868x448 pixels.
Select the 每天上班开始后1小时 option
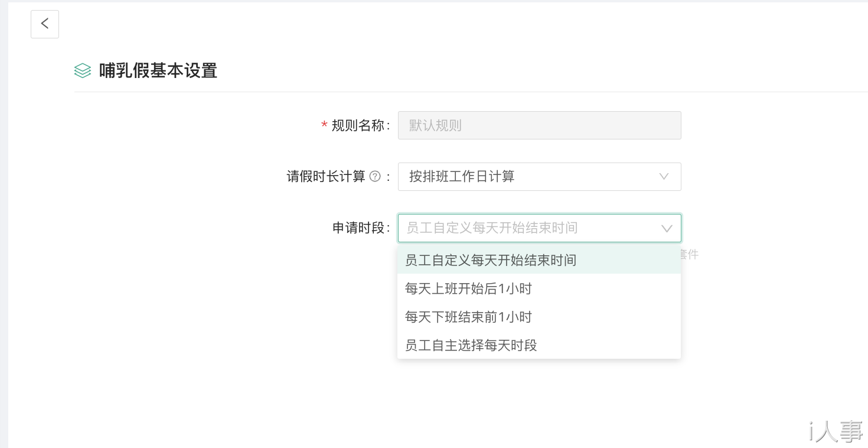(x=467, y=288)
